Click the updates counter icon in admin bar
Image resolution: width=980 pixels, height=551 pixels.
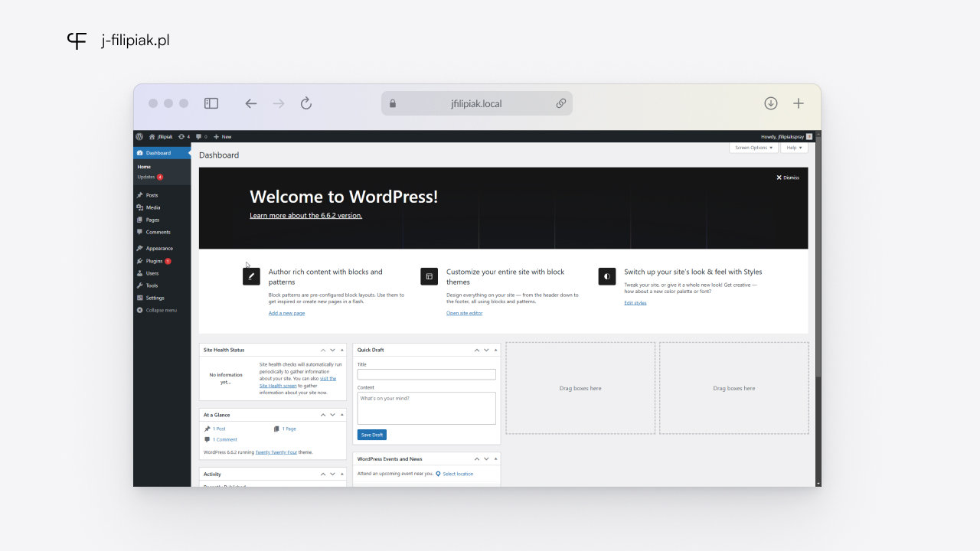click(181, 136)
